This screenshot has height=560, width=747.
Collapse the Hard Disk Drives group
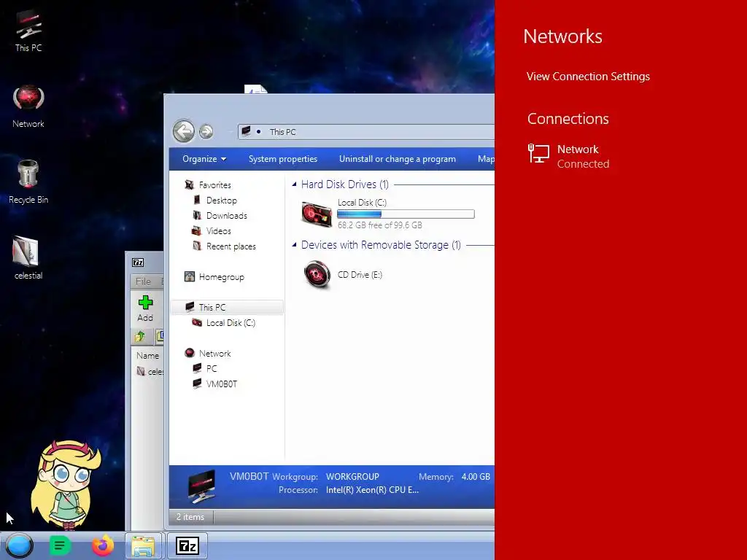pos(294,184)
